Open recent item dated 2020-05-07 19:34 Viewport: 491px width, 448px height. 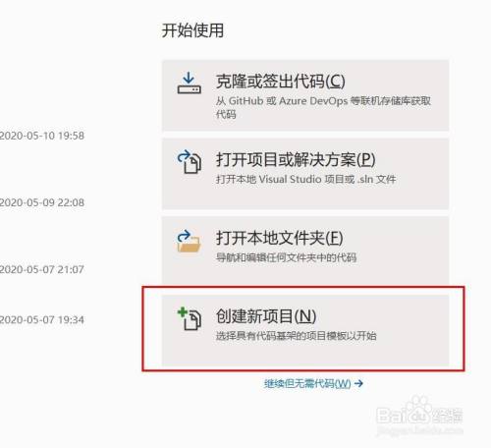point(42,319)
